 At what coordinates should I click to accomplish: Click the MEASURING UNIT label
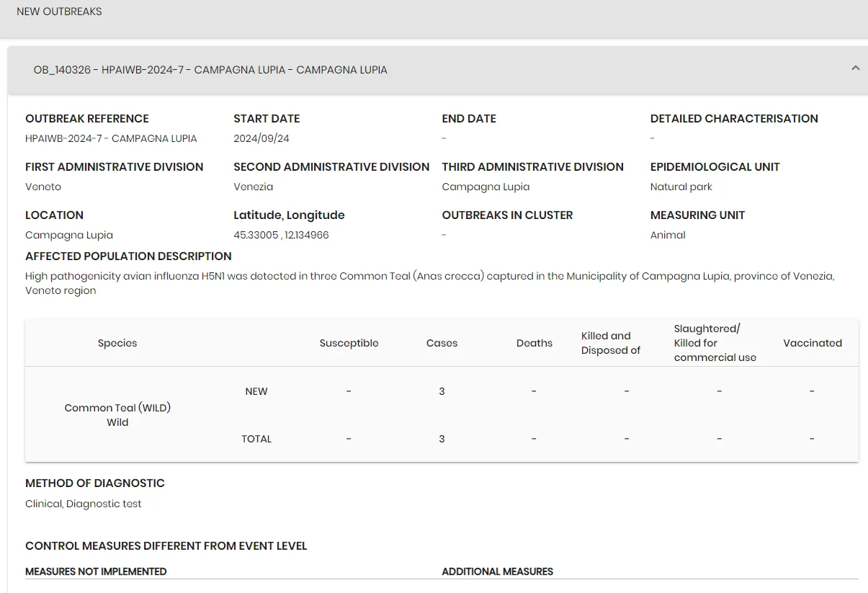point(697,215)
